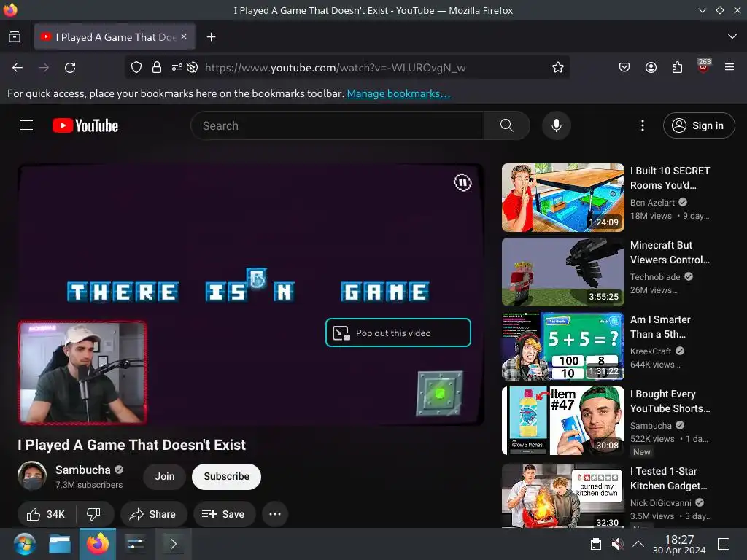List all tabs with the dropdown chevron

point(732,36)
